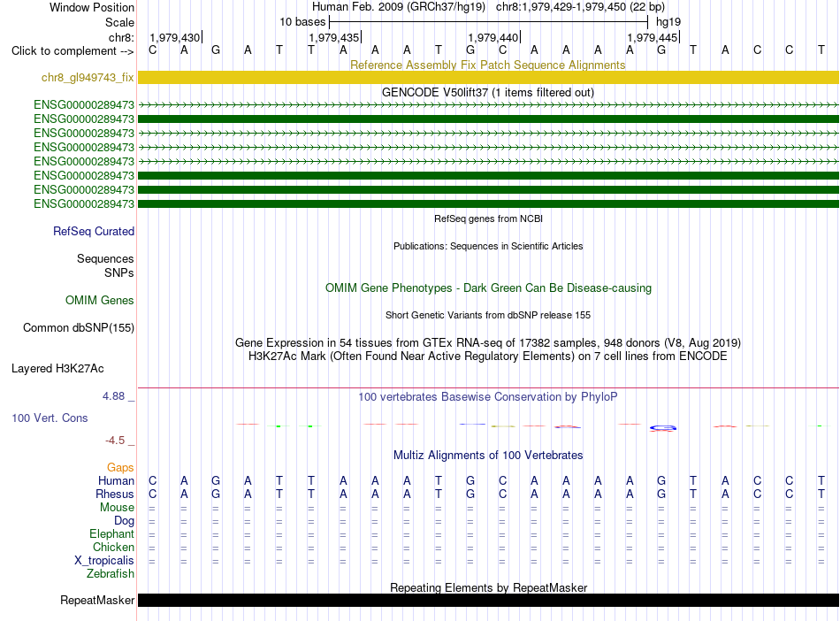
Task: Click the hg19 label beside the scale bar
Action: click(668, 22)
